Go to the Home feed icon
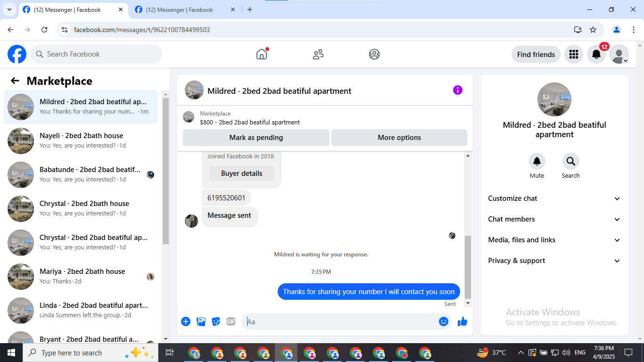 pos(262,54)
